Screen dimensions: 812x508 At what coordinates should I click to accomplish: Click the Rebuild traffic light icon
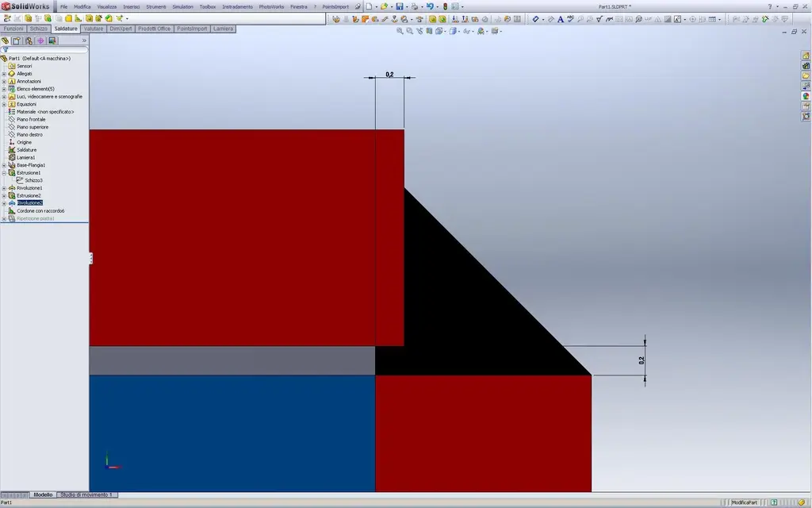(x=445, y=6)
